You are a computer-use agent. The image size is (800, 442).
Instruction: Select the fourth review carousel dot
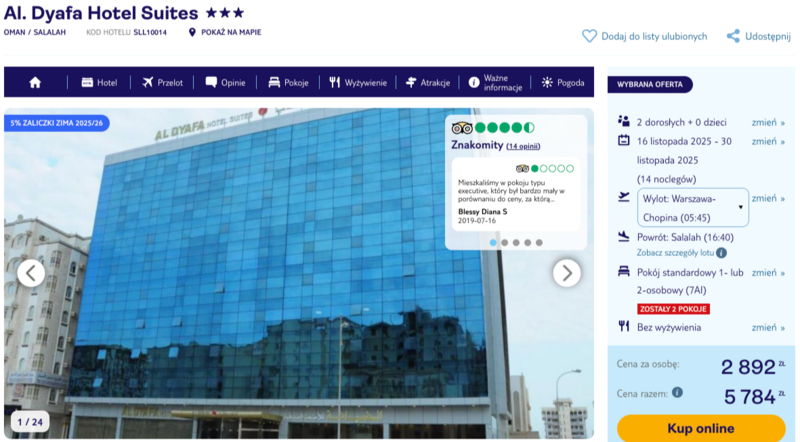[x=528, y=242]
